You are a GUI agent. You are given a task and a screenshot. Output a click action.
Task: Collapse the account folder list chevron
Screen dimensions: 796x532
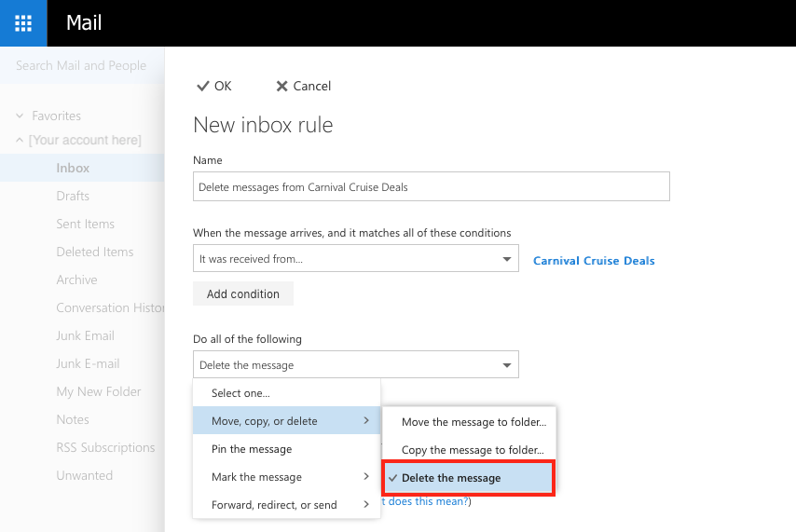[x=20, y=140]
